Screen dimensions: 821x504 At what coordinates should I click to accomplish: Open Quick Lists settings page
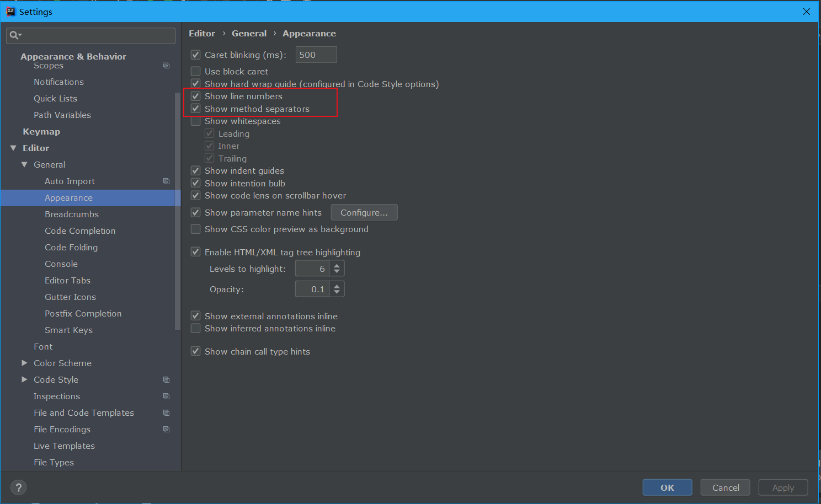55,98
